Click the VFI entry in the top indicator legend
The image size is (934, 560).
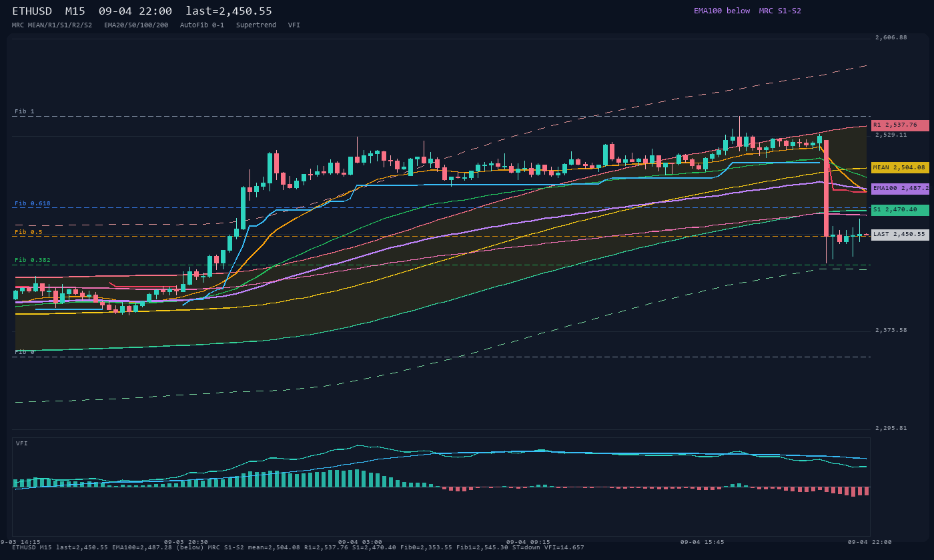coord(294,25)
